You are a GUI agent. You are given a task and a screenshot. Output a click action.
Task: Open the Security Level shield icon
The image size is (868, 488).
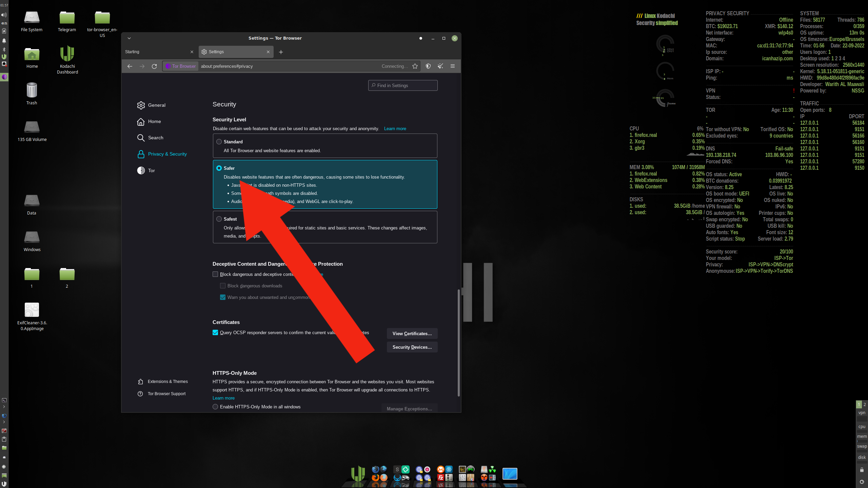coord(428,66)
